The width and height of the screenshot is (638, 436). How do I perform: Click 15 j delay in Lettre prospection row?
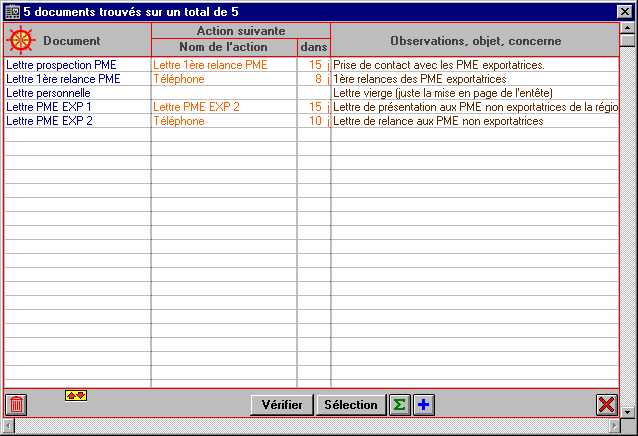[x=319, y=65]
